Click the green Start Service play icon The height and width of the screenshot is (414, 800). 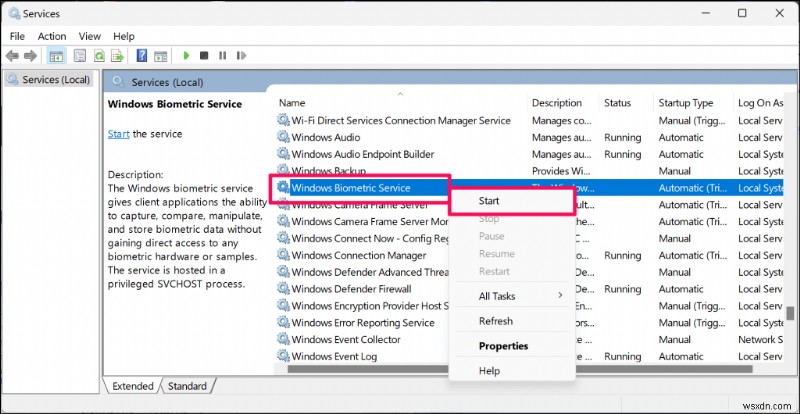click(x=186, y=56)
